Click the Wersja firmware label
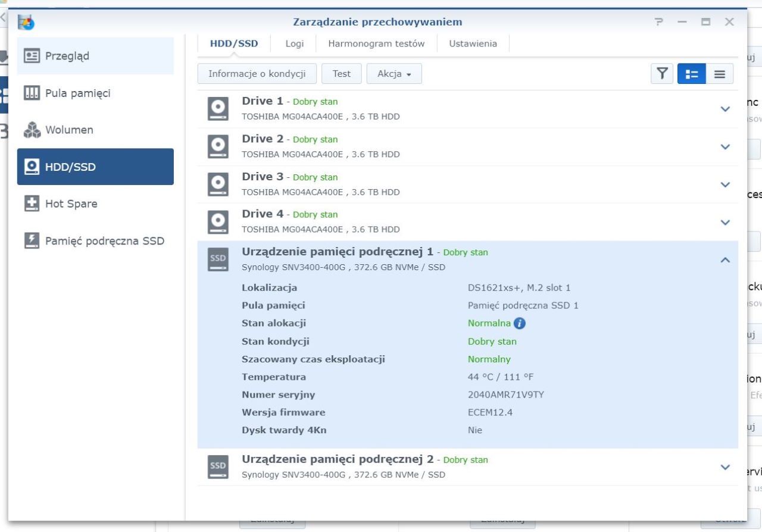Image resolution: width=762 pixels, height=532 pixels. click(283, 412)
